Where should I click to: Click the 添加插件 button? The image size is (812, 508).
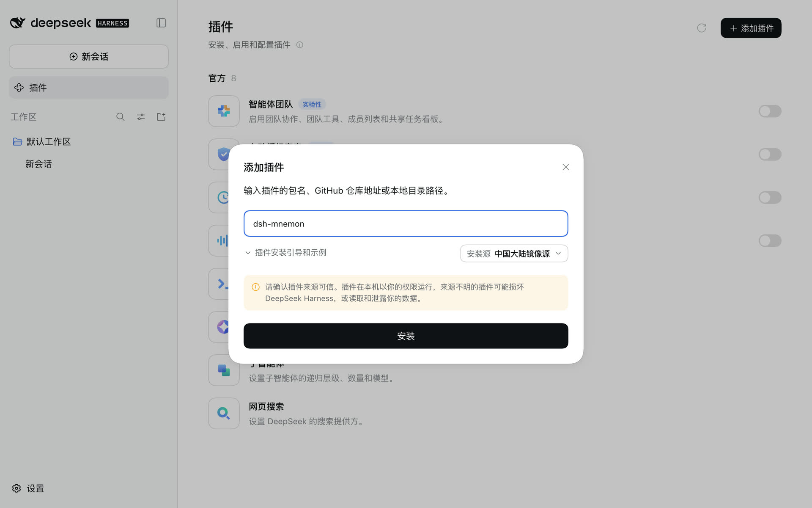click(x=751, y=28)
